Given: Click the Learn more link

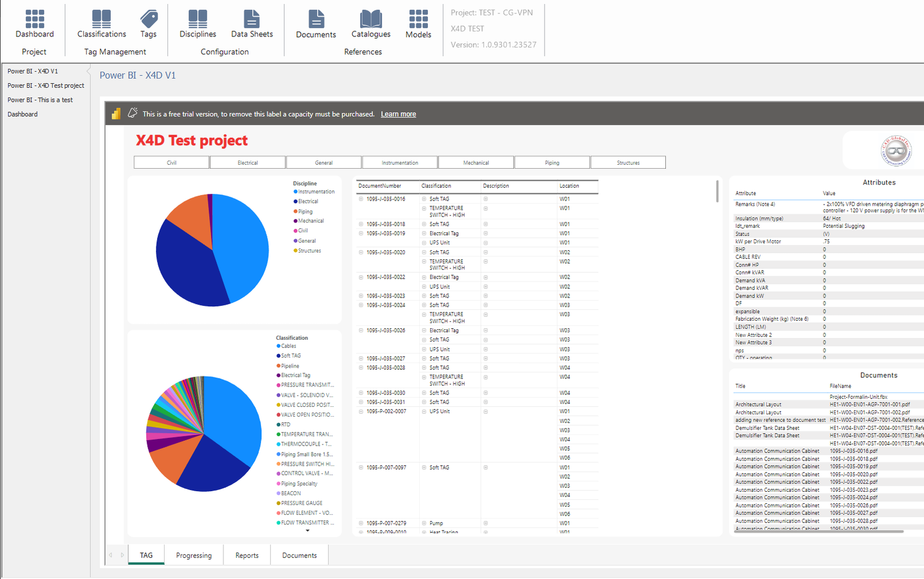Looking at the screenshot, I should click(398, 114).
